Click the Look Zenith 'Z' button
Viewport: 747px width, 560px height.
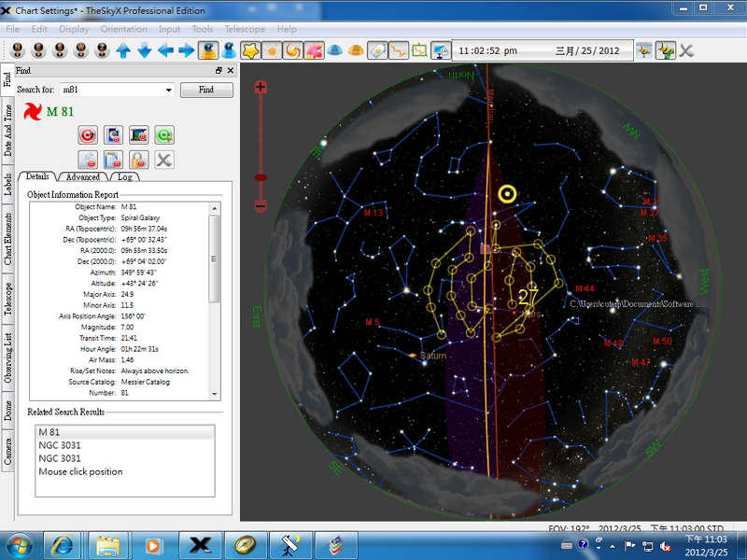pos(101,49)
